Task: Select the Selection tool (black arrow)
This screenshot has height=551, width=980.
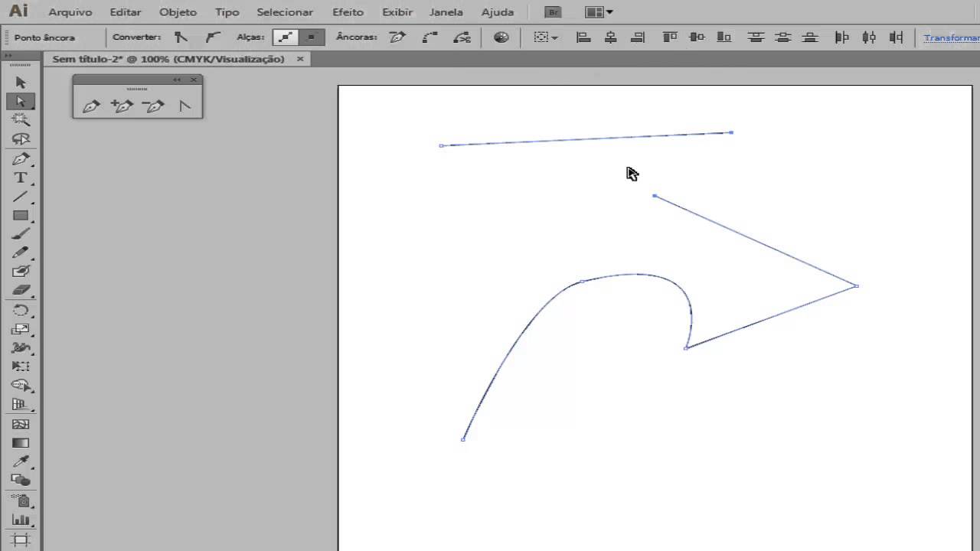Action: pos(21,83)
